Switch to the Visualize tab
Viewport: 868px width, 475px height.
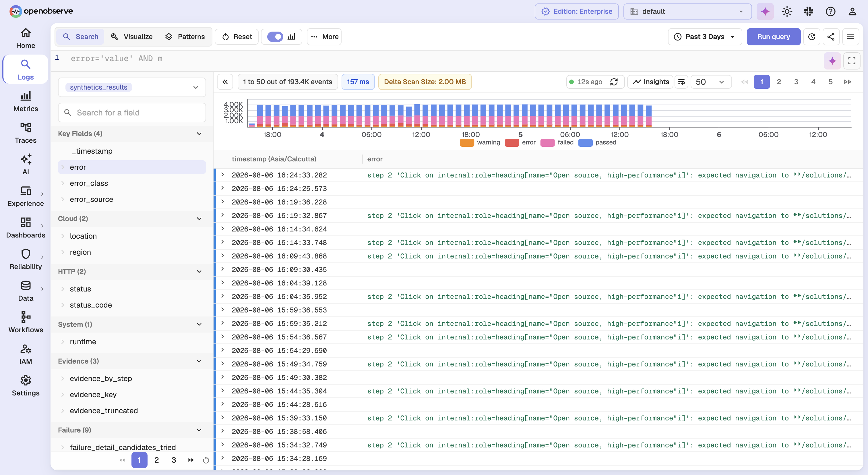pyautogui.click(x=132, y=37)
